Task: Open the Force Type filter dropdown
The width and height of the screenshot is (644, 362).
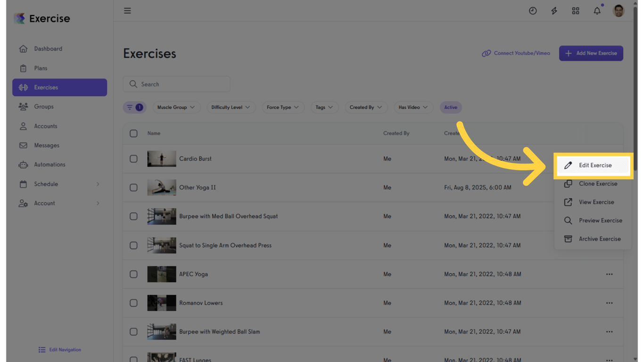Action: click(x=282, y=107)
